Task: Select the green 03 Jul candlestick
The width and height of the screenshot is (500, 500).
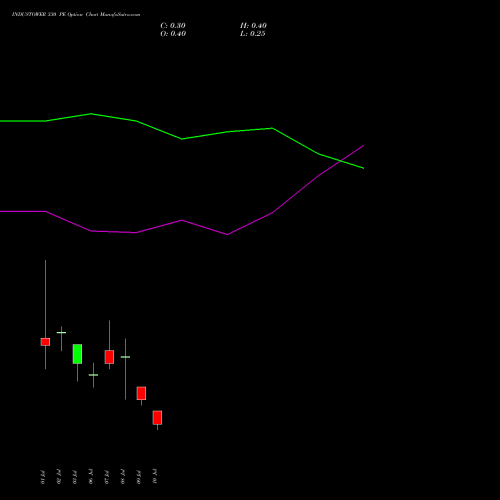Action: click(77, 354)
